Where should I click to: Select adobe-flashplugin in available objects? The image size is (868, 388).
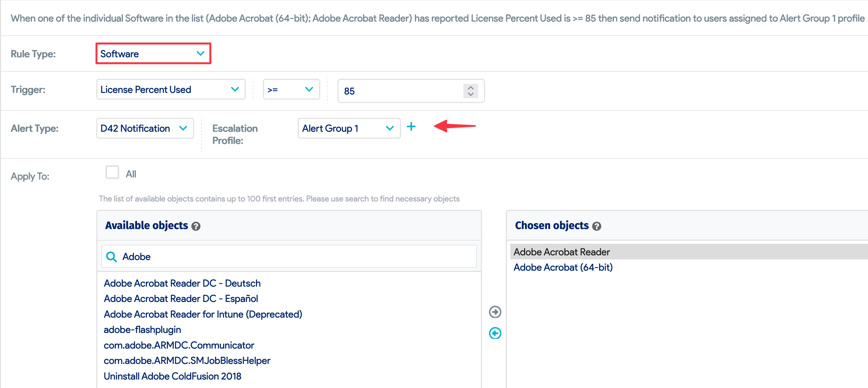(x=142, y=330)
